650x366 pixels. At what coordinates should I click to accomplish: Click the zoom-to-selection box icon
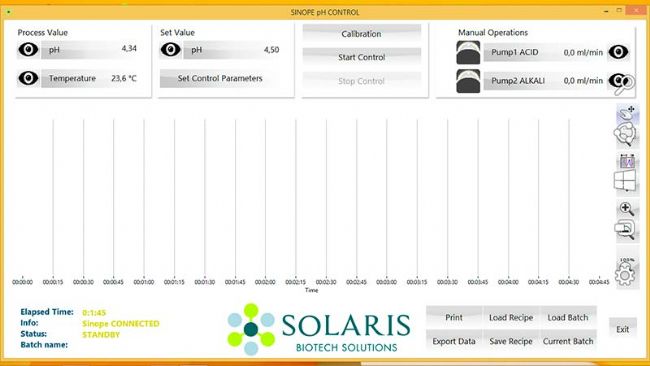[625, 230]
